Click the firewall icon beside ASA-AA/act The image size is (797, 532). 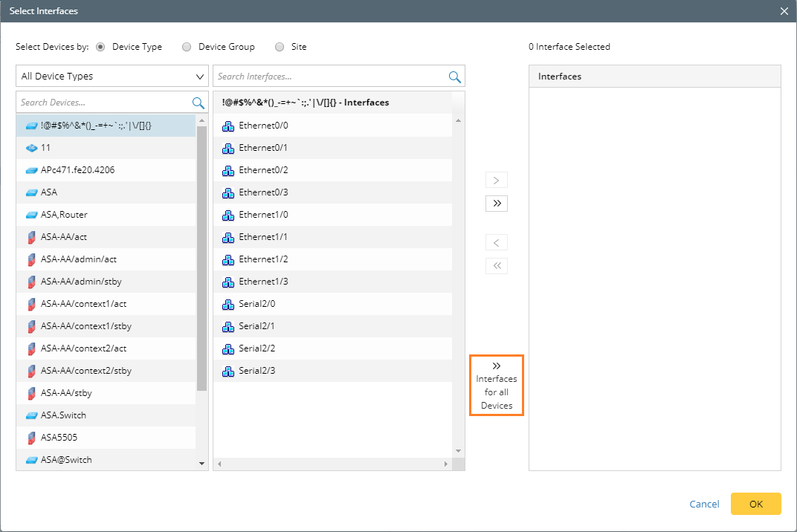click(31, 237)
